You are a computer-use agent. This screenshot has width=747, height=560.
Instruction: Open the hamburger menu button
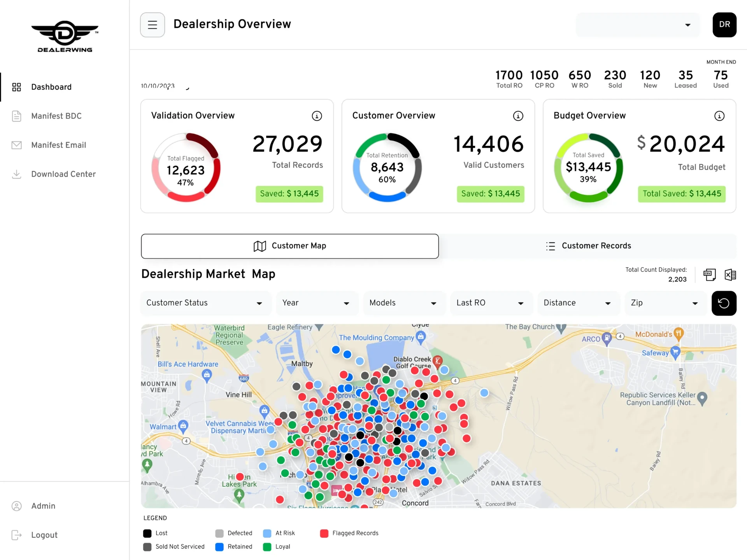coord(153,25)
